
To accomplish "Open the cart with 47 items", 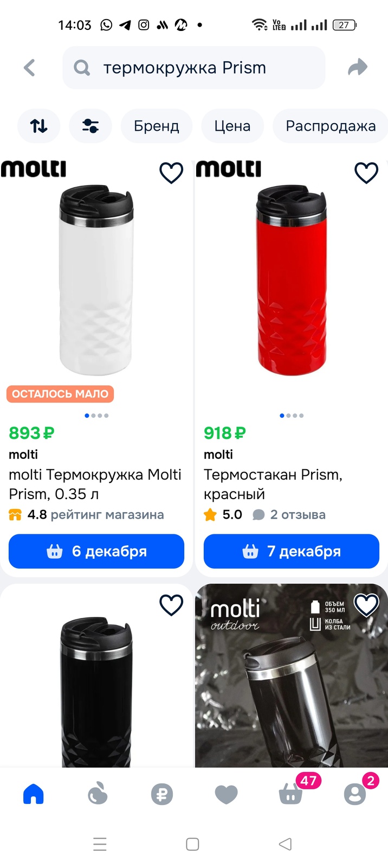I will tap(291, 795).
